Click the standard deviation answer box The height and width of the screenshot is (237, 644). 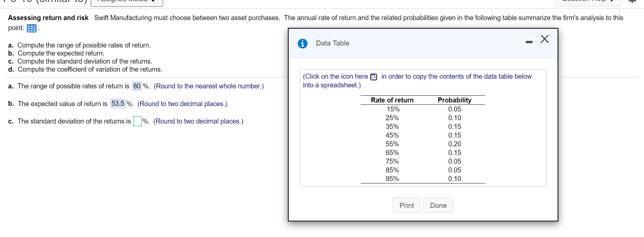(137, 121)
